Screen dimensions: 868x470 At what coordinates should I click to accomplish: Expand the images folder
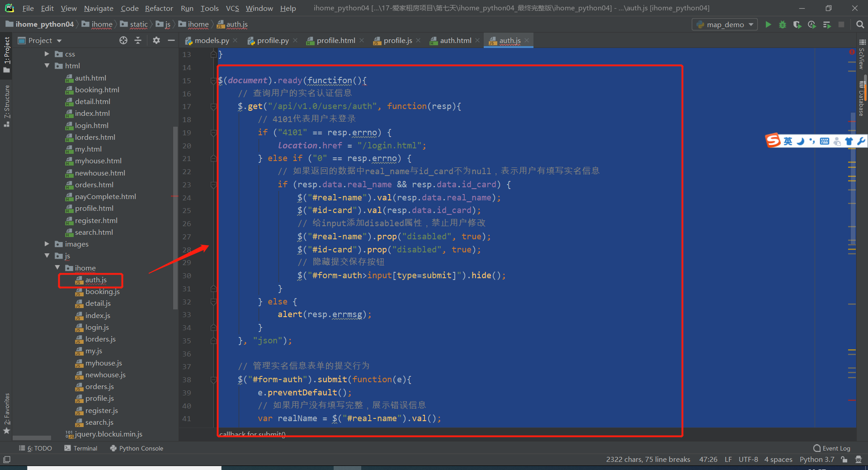coord(47,244)
